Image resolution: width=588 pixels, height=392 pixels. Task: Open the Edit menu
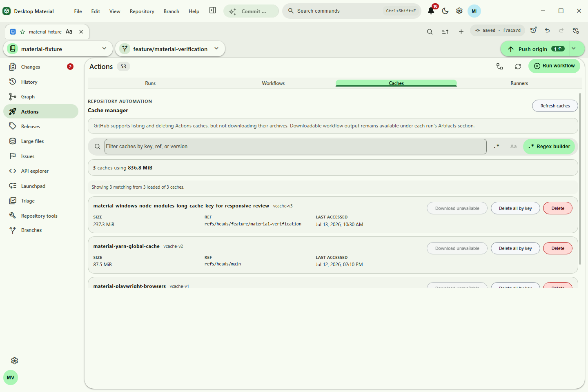[x=96, y=11]
